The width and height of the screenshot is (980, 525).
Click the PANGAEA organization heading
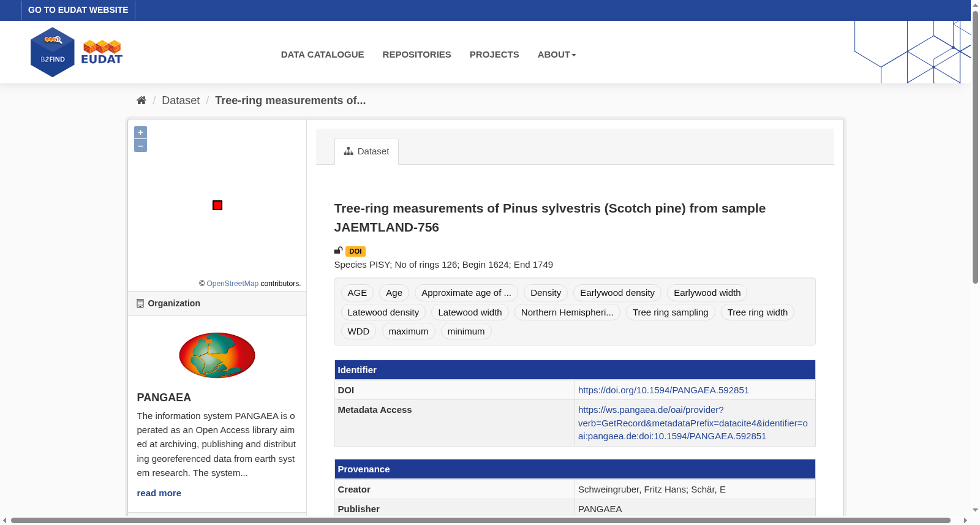[x=164, y=398]
